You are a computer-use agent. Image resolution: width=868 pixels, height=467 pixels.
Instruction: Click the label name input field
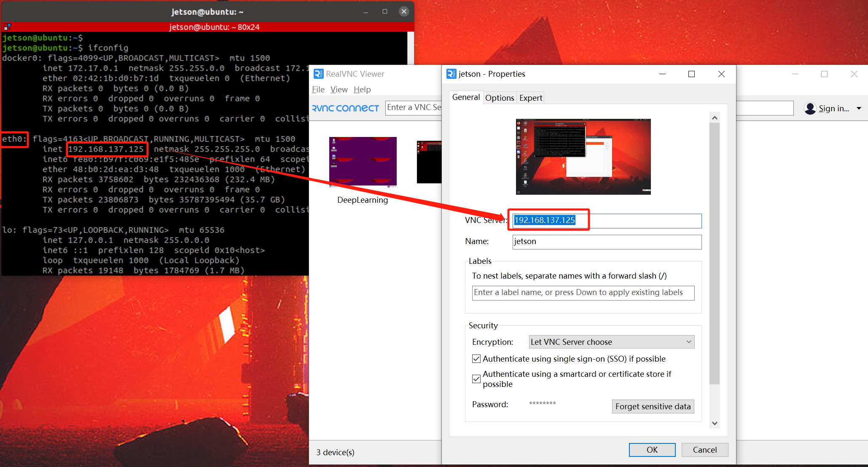point(583,293)
